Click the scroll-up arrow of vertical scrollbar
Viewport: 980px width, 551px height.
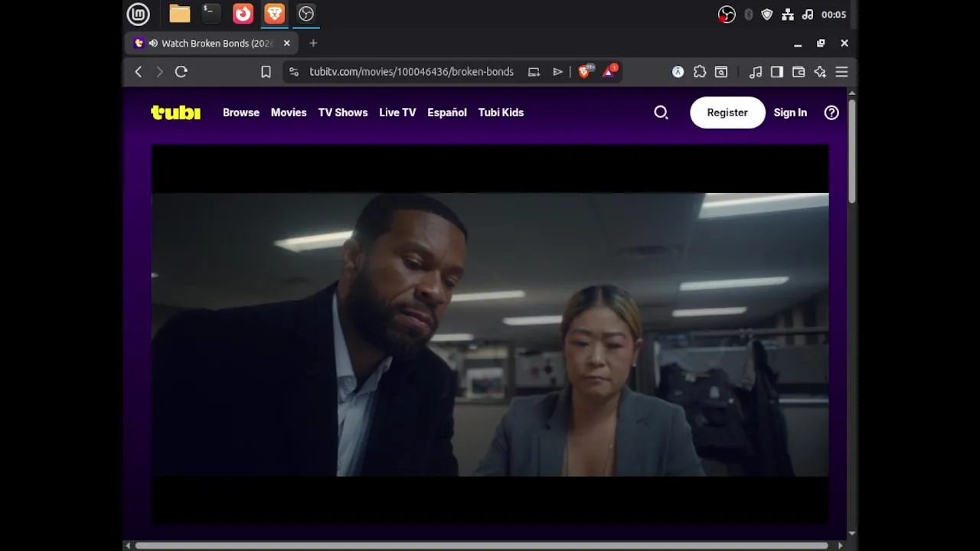click(x=852, y=93)
